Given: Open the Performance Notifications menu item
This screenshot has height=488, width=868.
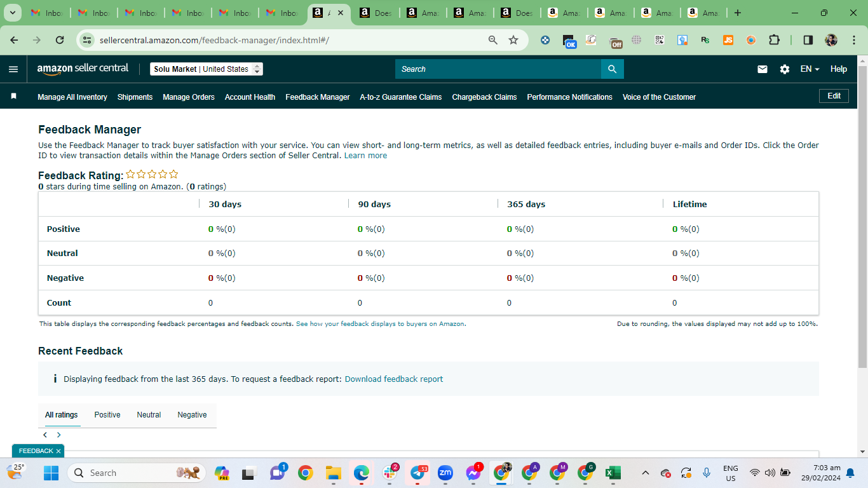Looking at the screenshot, I should [570, 97].
